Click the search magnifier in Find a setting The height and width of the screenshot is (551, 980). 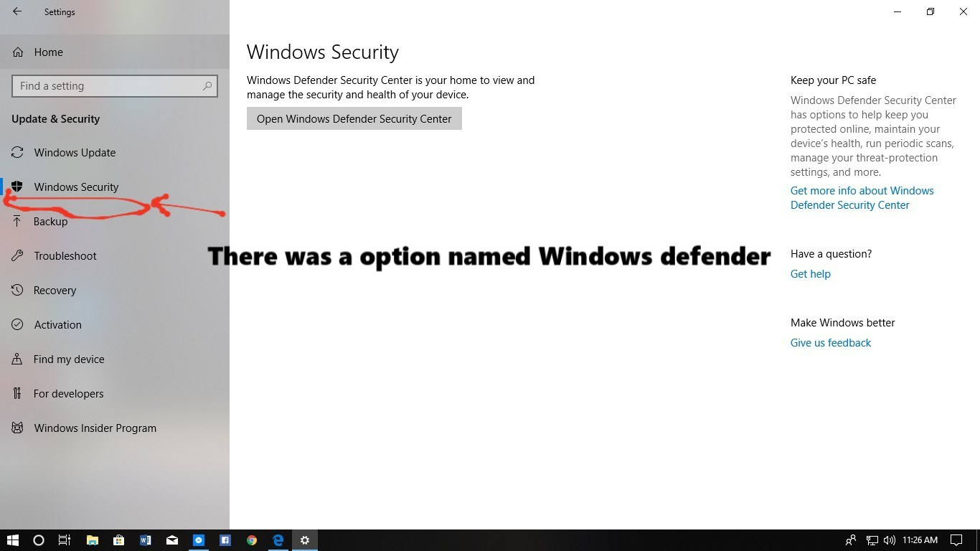tap(207, 86)
